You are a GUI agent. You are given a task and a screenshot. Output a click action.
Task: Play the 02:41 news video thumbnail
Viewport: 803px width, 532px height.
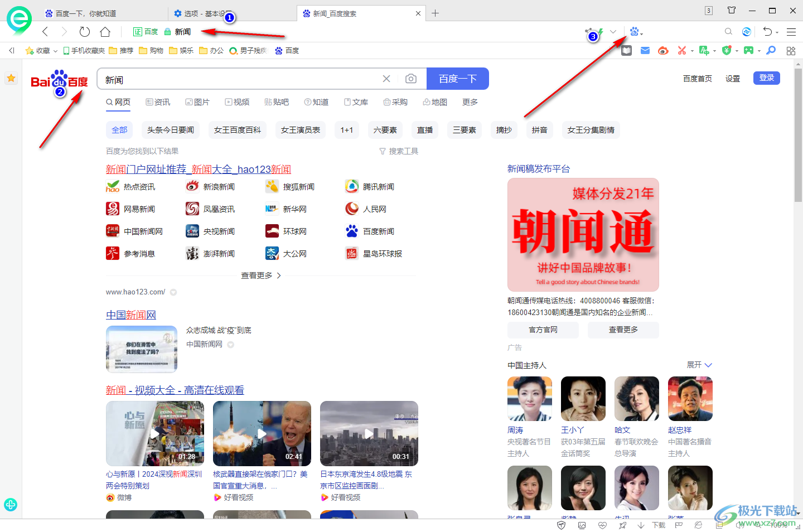(262, 433)
